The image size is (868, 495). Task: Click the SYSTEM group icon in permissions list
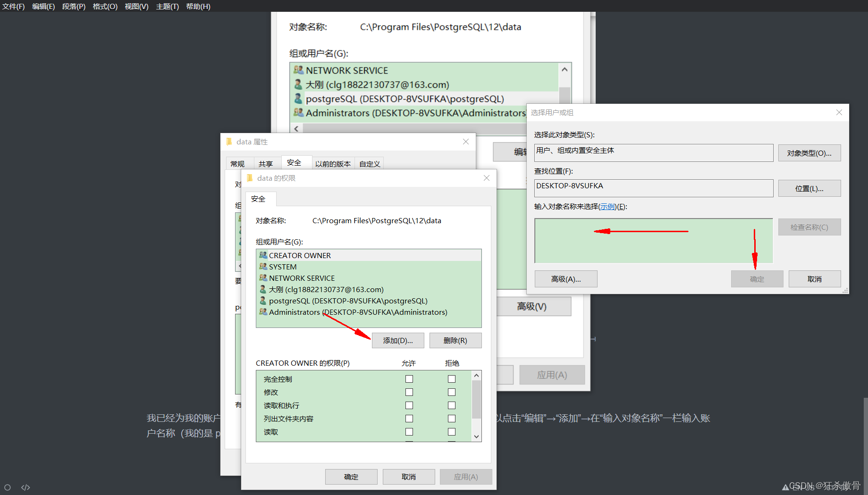click(263, 267)
